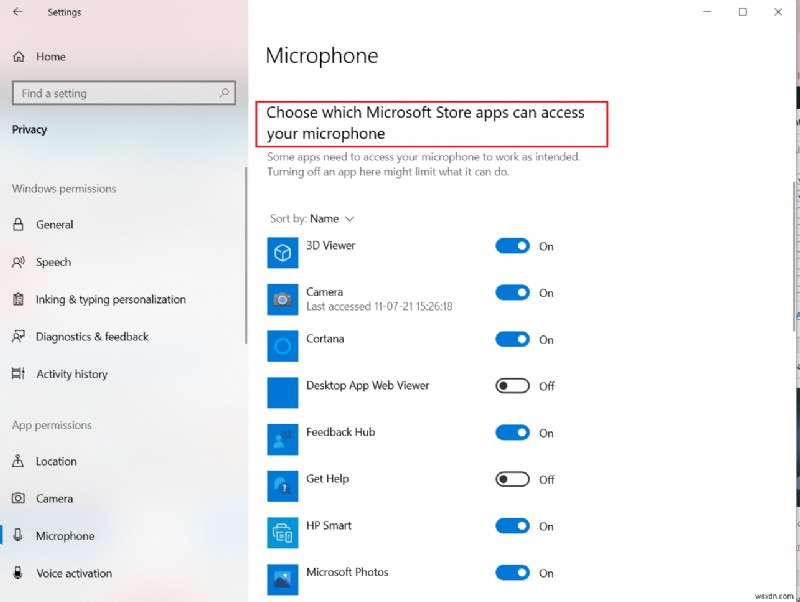The height and width of the screenshot is (602, 800).
Task: Click the General padlock icon
Action: 17,224
